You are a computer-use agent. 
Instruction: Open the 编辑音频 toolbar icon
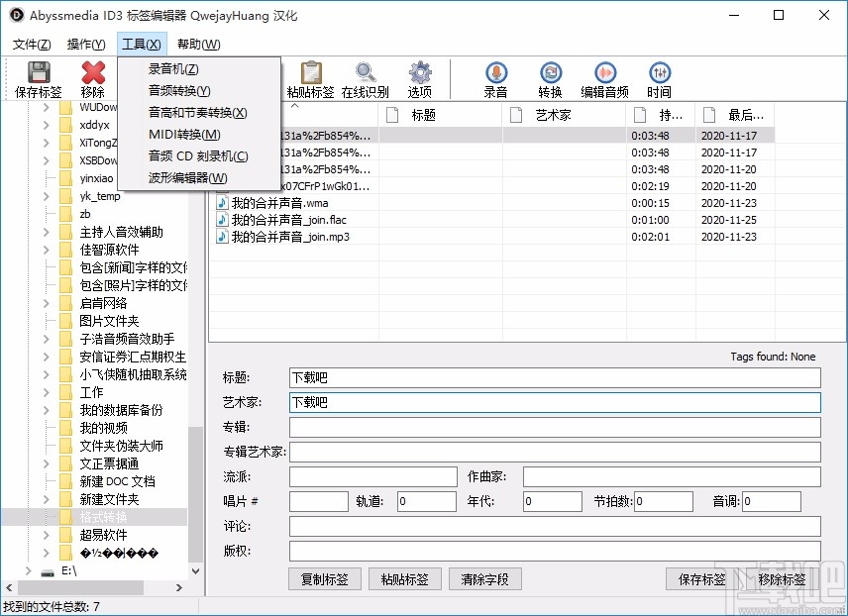click(x=605, y=79)
